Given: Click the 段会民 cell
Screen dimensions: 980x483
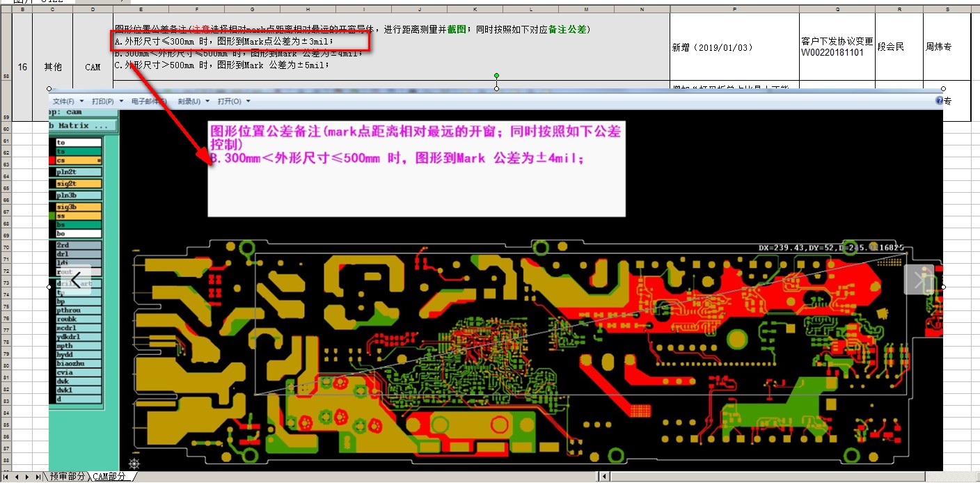Looking at the screenshot, I should [899, 47].
